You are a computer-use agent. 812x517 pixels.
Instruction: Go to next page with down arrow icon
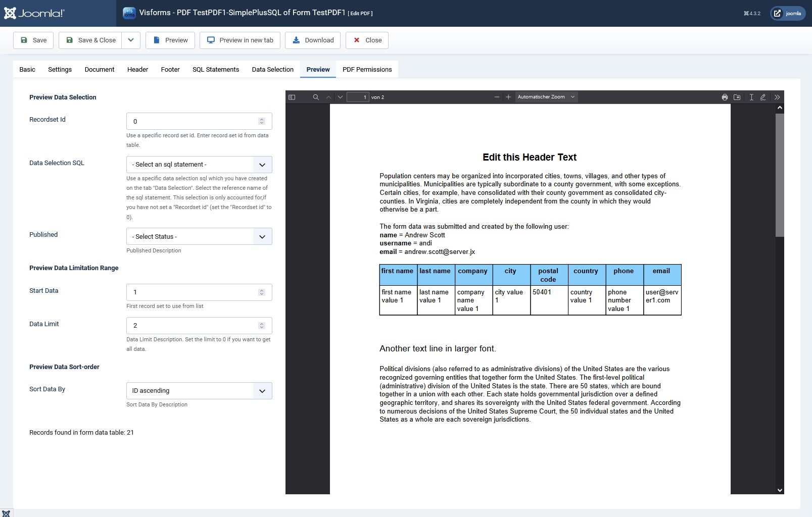[340, 96]
